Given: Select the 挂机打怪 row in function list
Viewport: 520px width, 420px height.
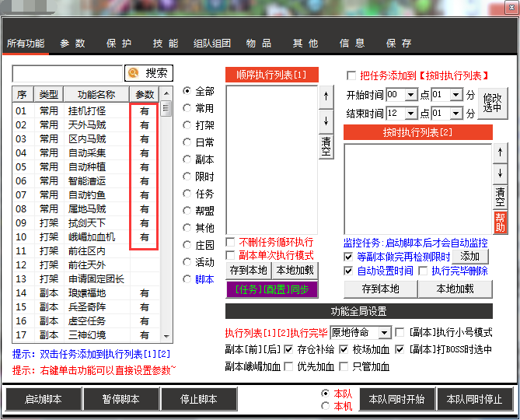Looking at the screenshot, I should 86,110.
